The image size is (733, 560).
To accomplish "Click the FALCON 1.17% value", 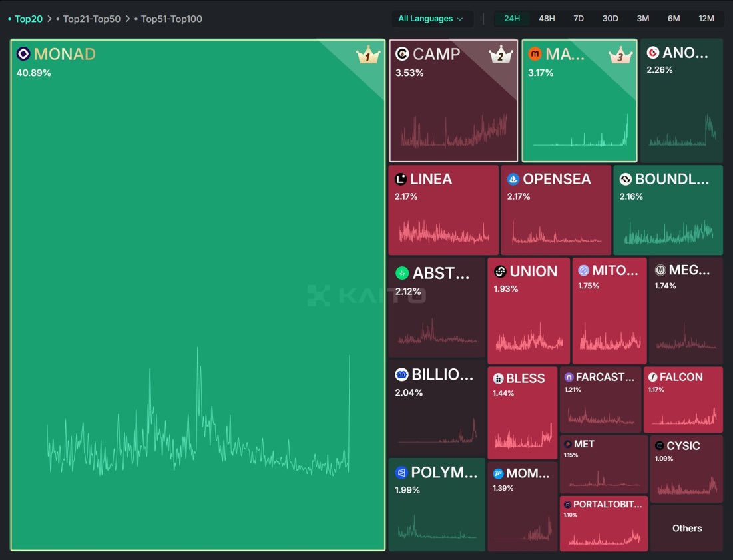I will pyautogui.click(x=656, y=390).
